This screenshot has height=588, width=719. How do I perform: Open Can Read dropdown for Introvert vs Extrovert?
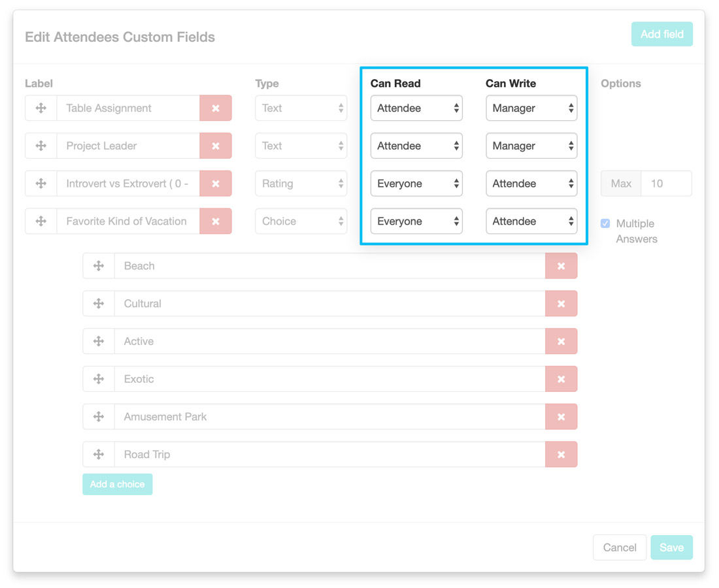click(x=416, y=184)
